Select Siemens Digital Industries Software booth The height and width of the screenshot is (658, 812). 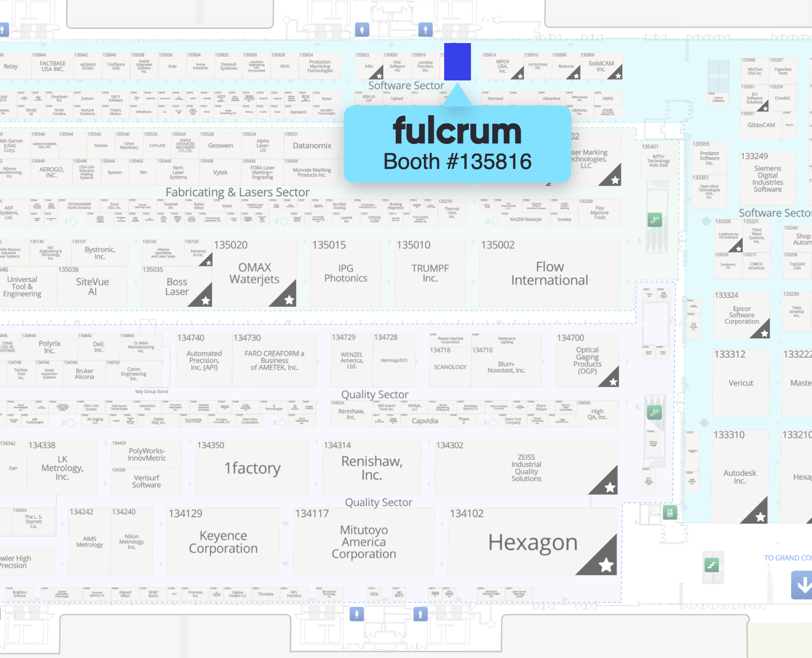767,178
